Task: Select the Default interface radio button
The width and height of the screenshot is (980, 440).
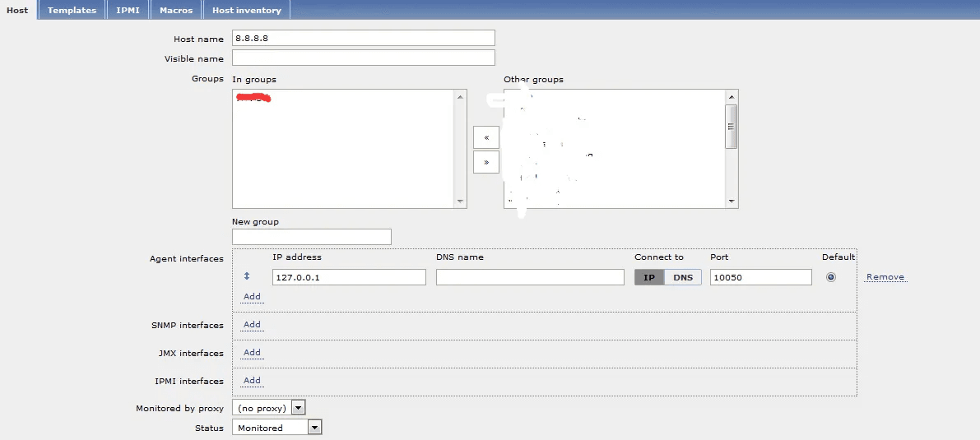Action: pos(830,277)
